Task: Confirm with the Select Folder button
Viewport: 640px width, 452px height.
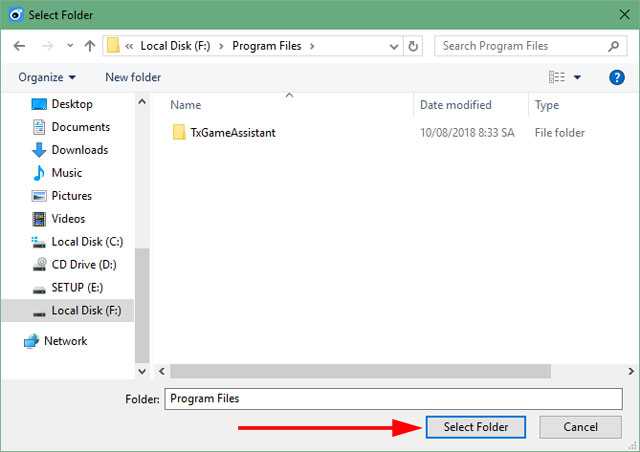Action: tap(476, 427)
